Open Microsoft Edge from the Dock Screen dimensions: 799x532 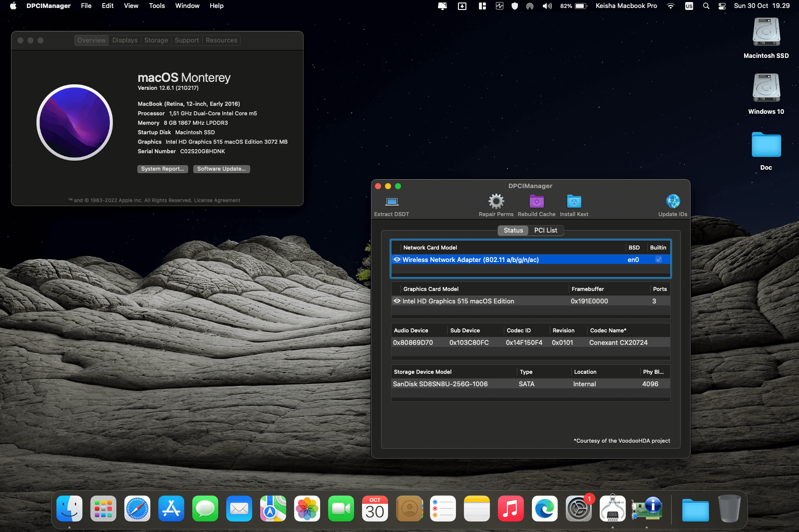tap(545, 509)
